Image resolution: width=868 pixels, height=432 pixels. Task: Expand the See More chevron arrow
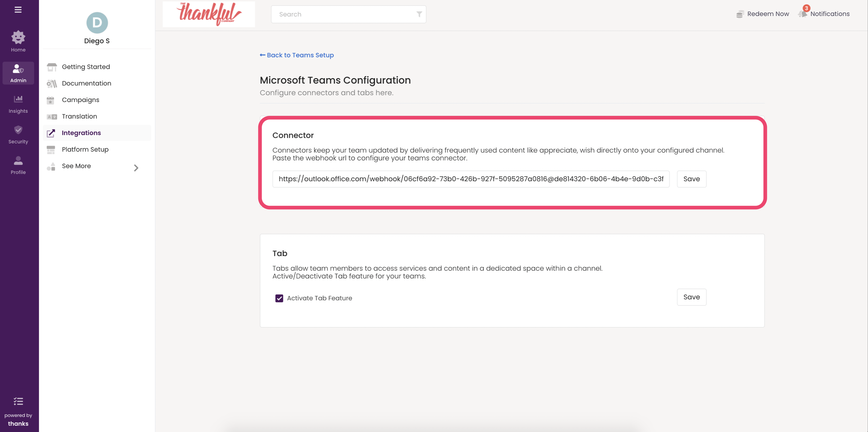[x=136, y=168]
